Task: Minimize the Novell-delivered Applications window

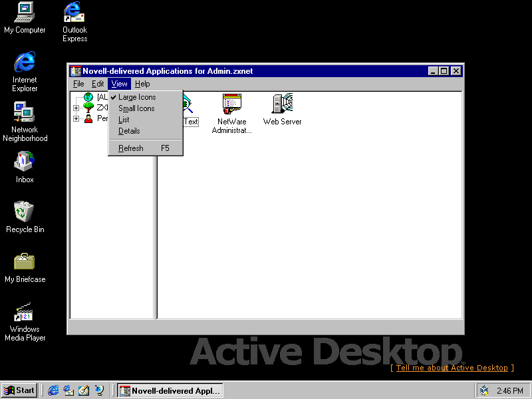Action: point(433,71)
